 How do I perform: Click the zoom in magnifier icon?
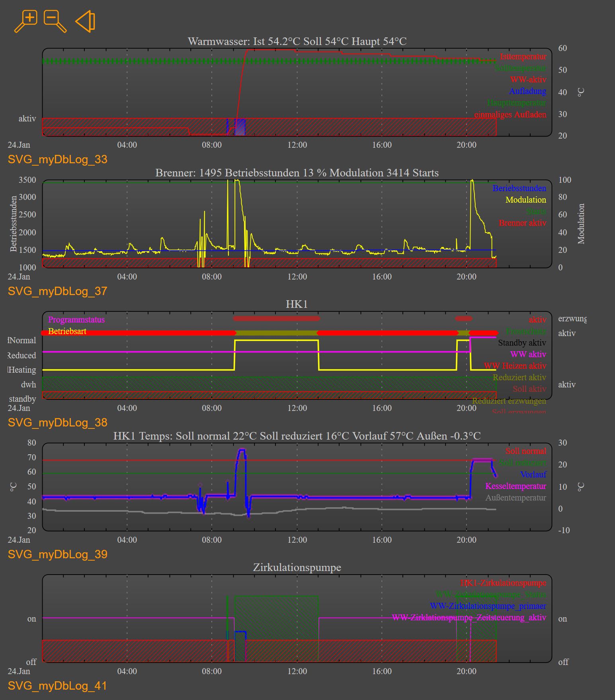coord(26,22)
